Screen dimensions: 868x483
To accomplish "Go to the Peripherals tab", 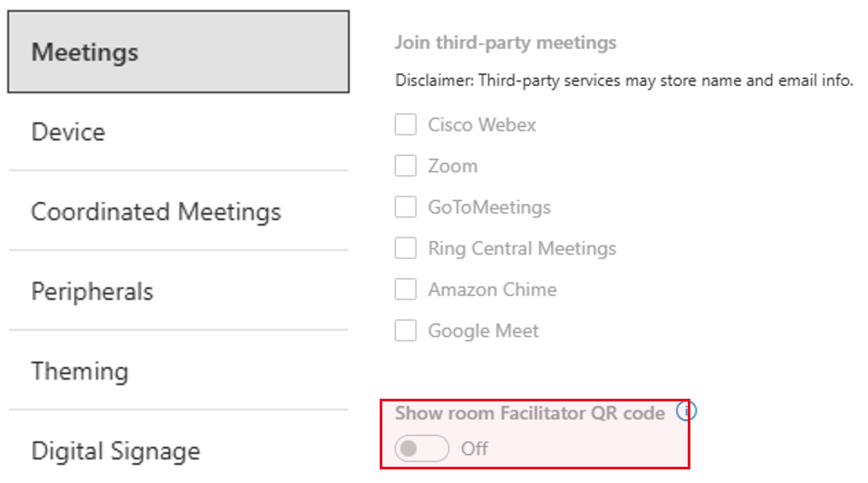I will pyautogui.click(x=178, y=292).
